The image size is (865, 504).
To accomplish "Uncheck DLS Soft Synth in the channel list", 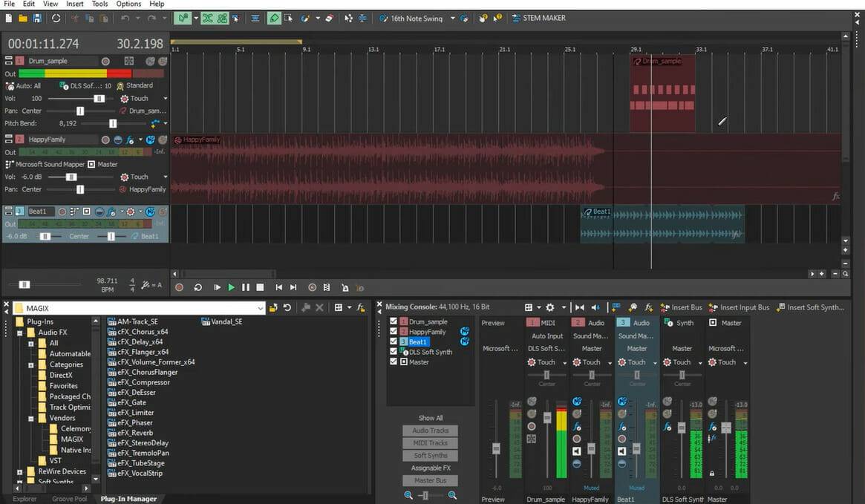I will pos(394,352).
